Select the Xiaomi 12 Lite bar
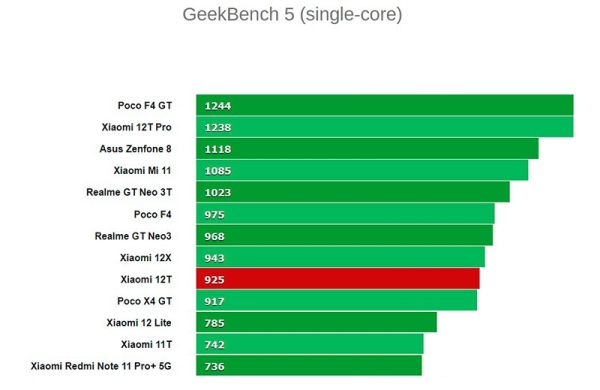This screenshot has height=390, width=600. pyautogui.click(x=316, y=322)
